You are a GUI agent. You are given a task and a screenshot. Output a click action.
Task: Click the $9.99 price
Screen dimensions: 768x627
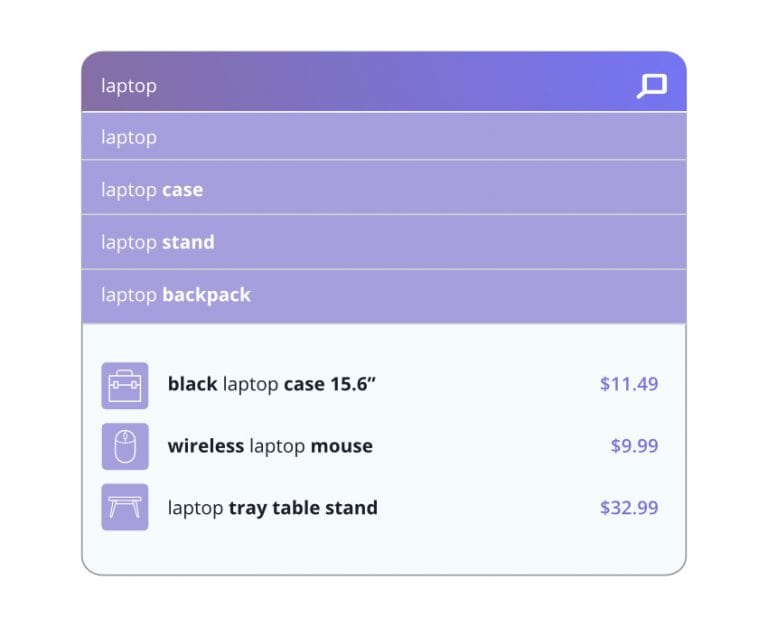(634, 446)
